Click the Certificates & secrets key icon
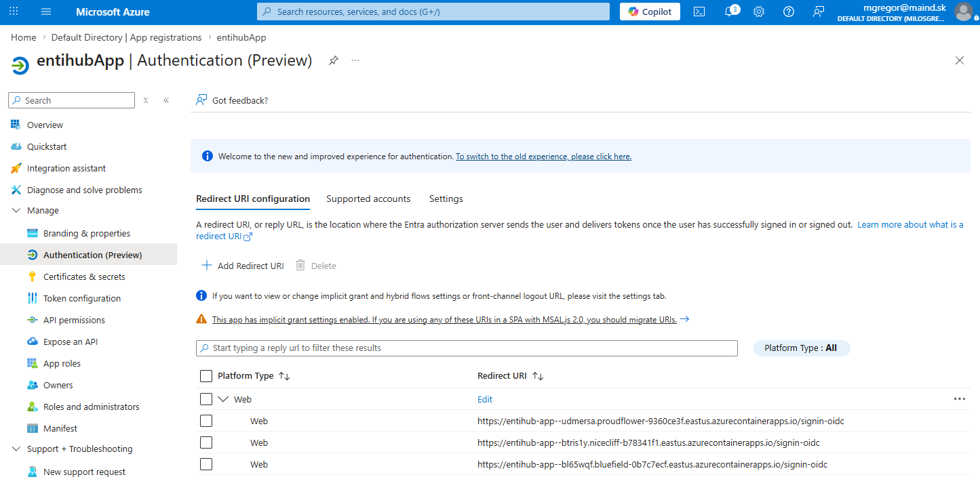Screen dimensions: 980x496 click(32, 276)
